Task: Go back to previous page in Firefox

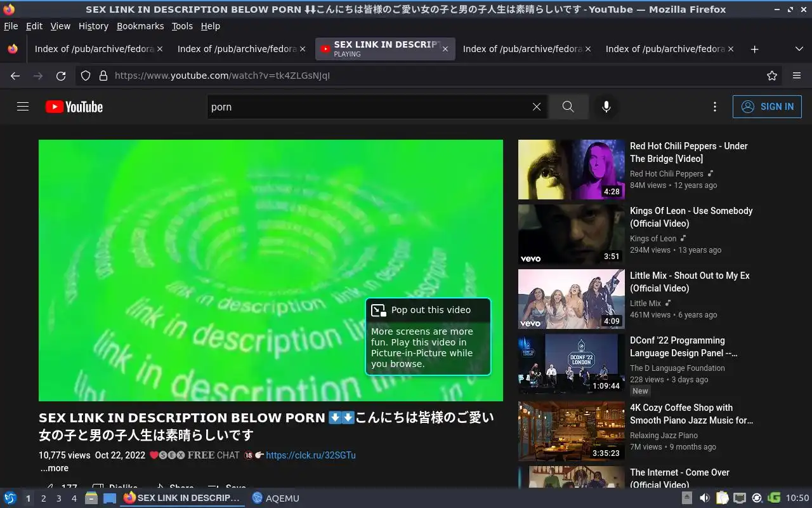Action: [x=15, y=76]
